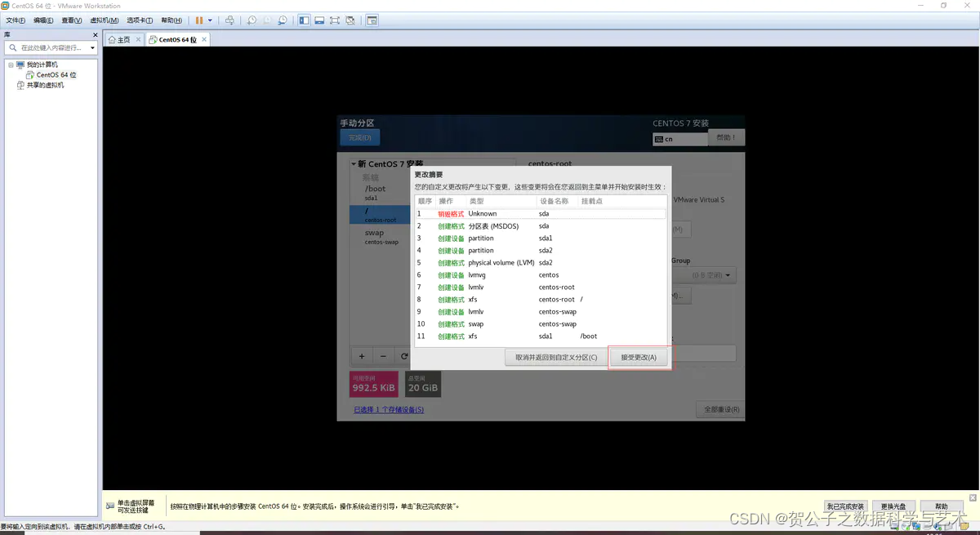Click the 总空间 20 GiB box
This screenshot has width=980, height=535.
423,384
